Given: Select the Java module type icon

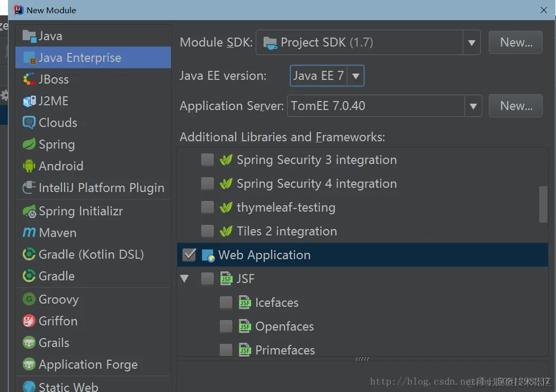Looking at the screenshot, I should pos(29,36).
